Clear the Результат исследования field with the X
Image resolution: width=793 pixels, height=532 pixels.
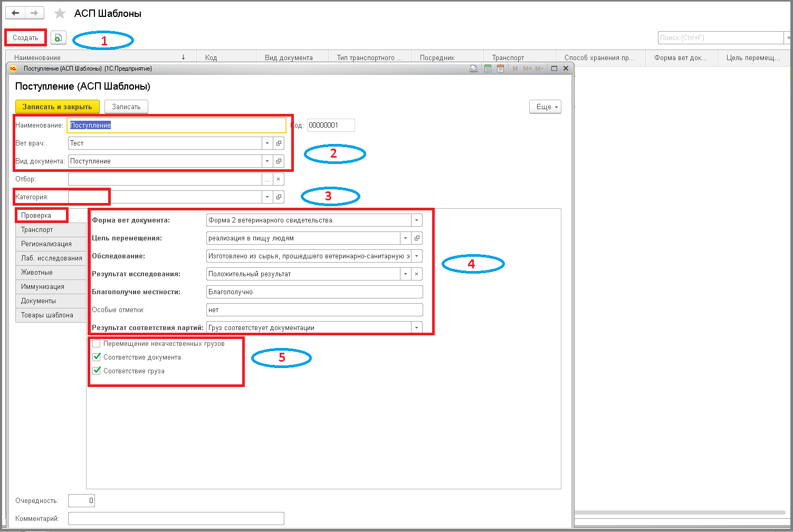tap(417, 274)
